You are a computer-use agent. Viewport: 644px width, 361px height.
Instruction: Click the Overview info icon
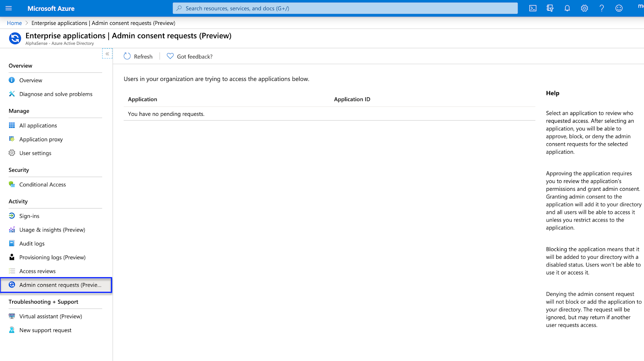click(12, 80)
